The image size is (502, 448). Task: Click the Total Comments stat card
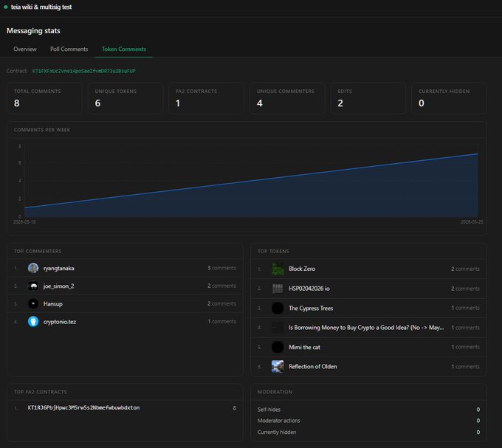[44, 98]
